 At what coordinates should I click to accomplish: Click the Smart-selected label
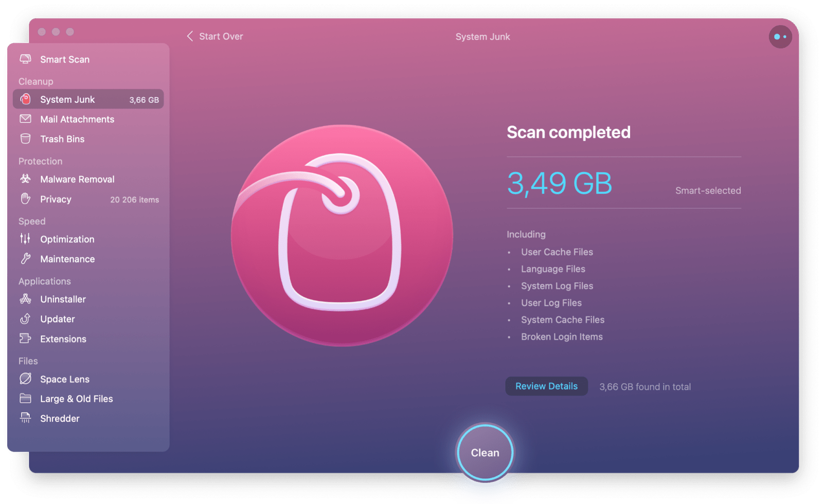708,190
